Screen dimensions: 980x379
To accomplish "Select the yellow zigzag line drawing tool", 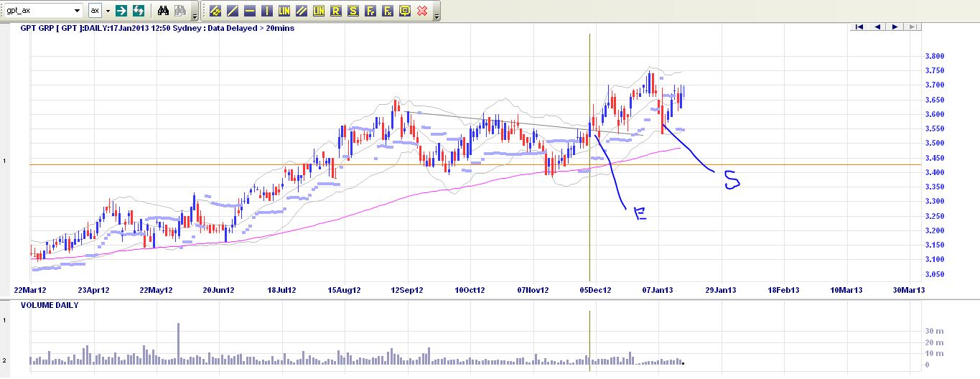I will pyautogui.click(x=215, y=11).
